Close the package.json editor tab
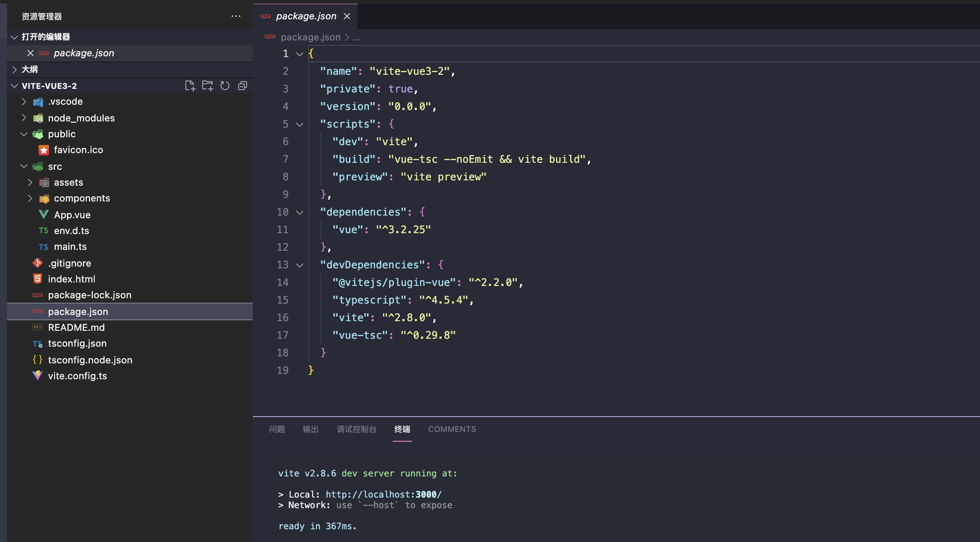 (347, 16)
